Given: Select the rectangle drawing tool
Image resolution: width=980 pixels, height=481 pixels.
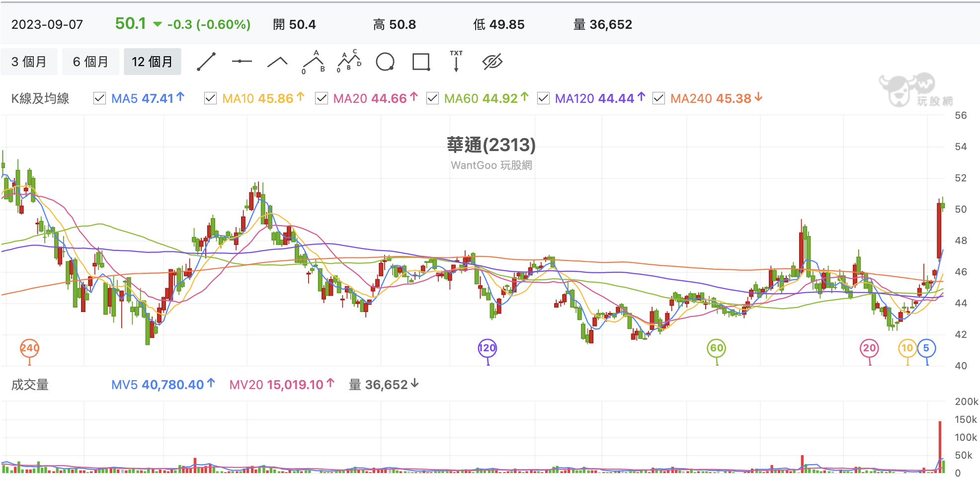Looking at the screenshot, I should coord(421,62).
